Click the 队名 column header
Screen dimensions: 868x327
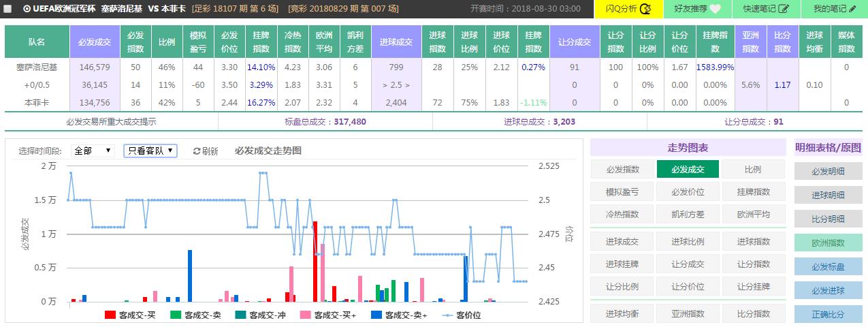click(x=37, y=42)
